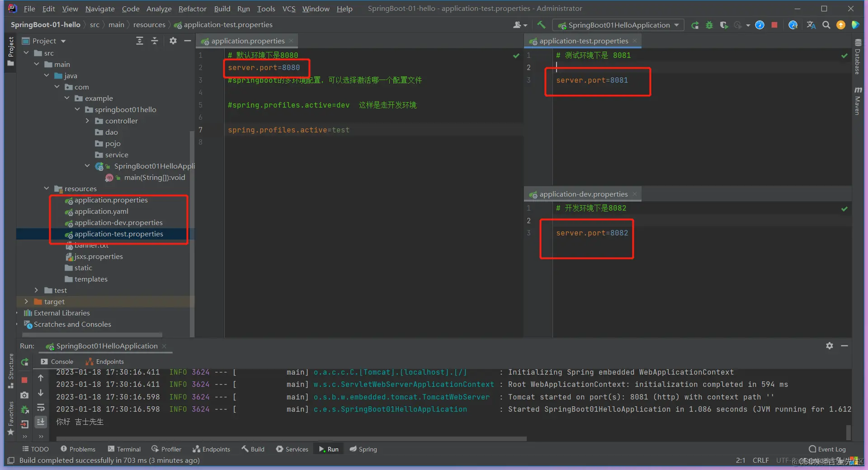Click the camera icon in Run panel
The height and width of the screenshot is (470, 868).
[x=24, y=395]
